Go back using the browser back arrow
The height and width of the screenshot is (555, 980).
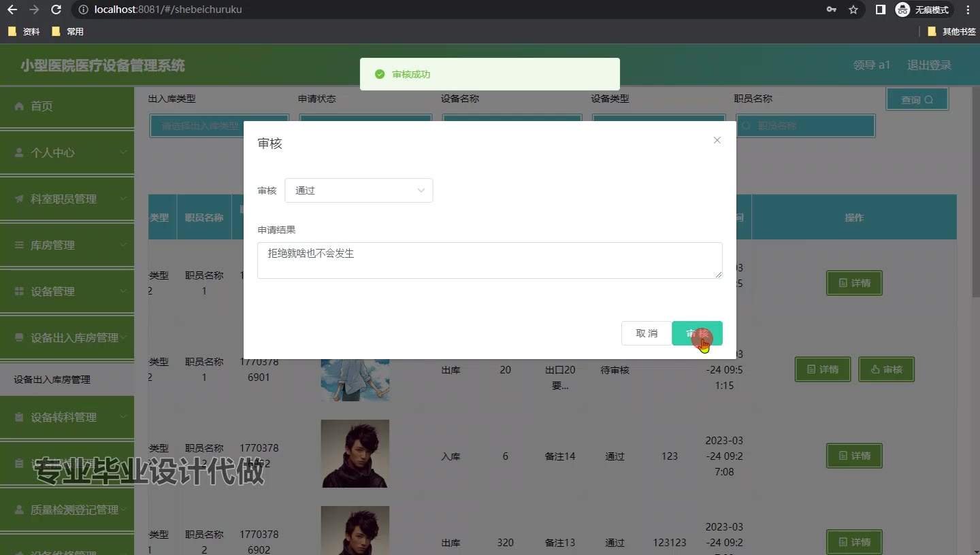pyautogui.click(x=12, y=10)
